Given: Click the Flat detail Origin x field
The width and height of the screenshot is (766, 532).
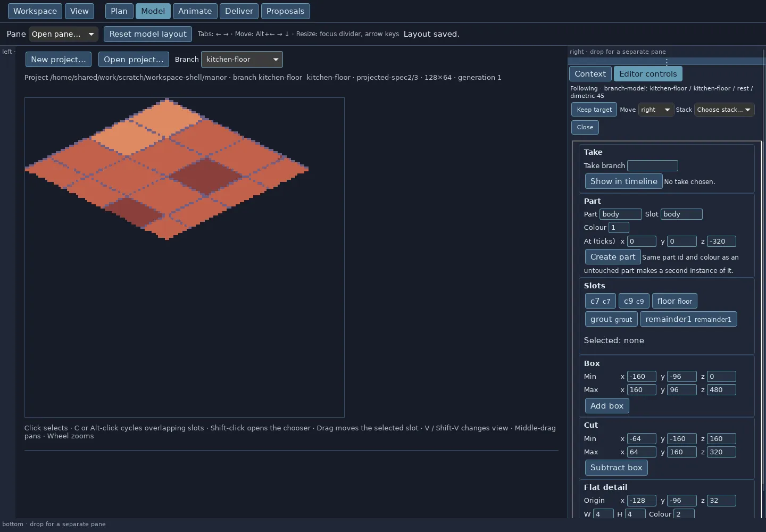Looking at the screenshot, I should [x=642, y=501].
